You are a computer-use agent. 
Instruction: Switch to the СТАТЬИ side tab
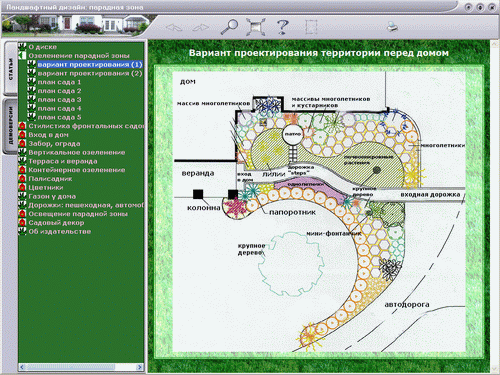[11, 69]
